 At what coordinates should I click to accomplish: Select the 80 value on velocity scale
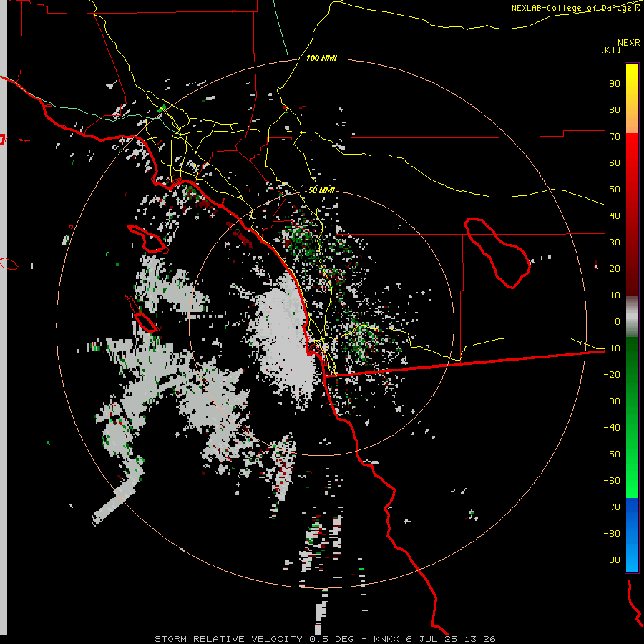[x=615, y=109]
